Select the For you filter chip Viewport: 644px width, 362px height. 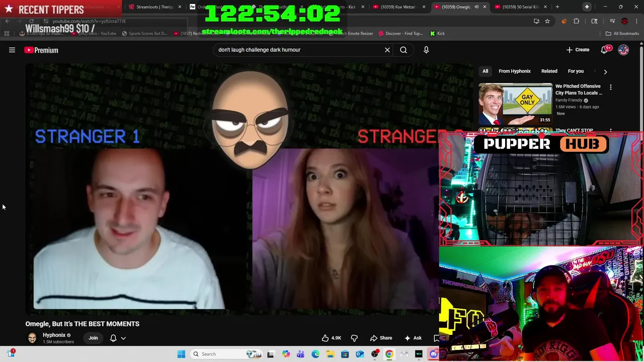tap(576, 71)
